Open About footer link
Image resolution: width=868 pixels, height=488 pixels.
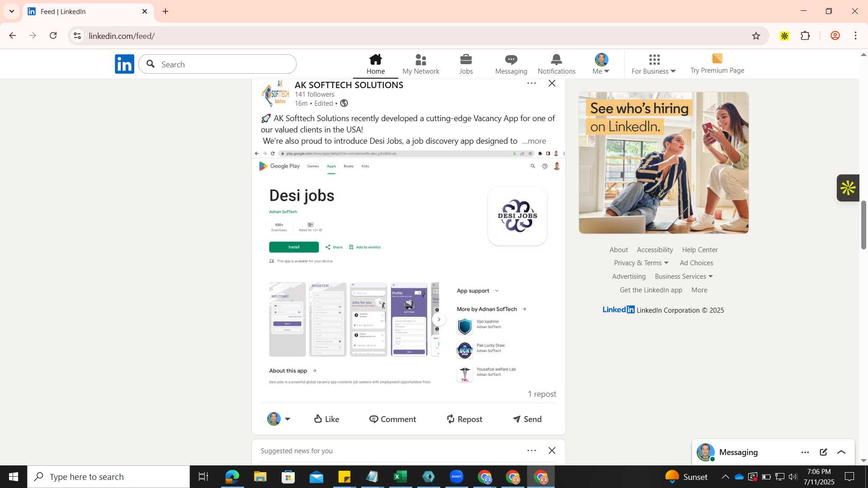[x=618, y=250]
